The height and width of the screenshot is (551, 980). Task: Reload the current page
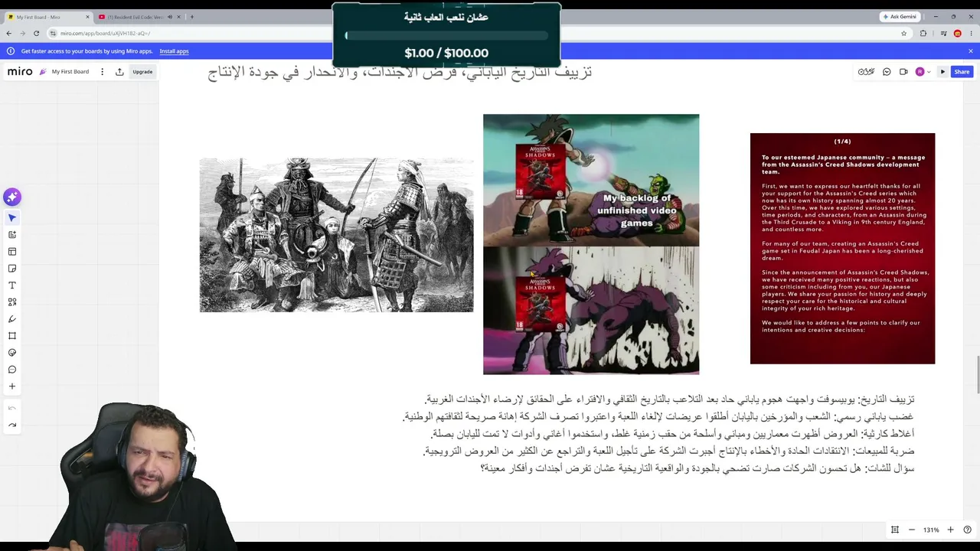(37, 33)
